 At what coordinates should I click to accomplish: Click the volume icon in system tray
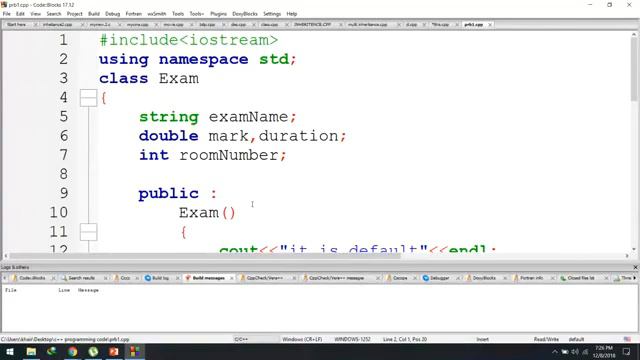pos(575,352)
